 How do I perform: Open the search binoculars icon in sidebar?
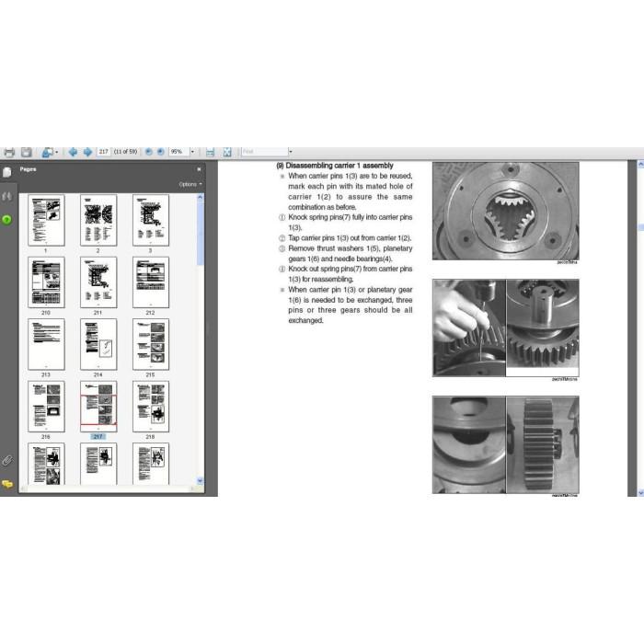(x=7, y=197)
